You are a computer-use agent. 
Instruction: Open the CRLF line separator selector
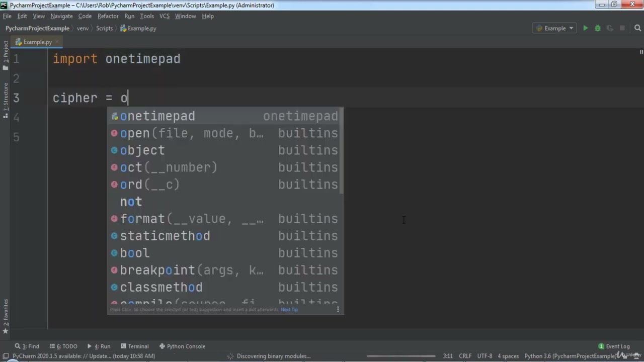point(465,356)
